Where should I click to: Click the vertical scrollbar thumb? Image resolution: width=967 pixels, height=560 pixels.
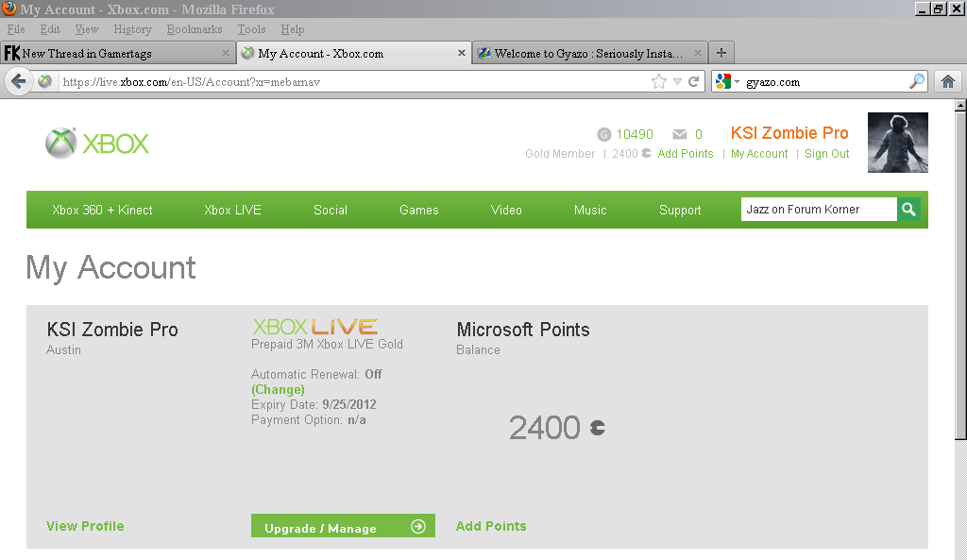960,276
